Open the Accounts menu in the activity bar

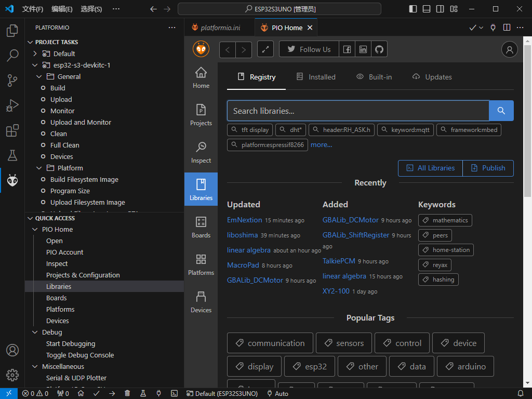pos(12,350)
